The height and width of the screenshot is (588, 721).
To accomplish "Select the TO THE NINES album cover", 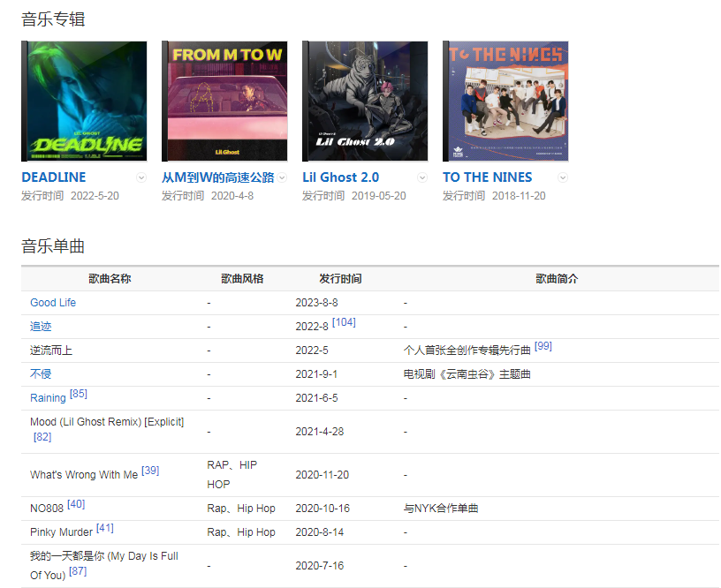I will pyautogui.click(x=505, y=101).
